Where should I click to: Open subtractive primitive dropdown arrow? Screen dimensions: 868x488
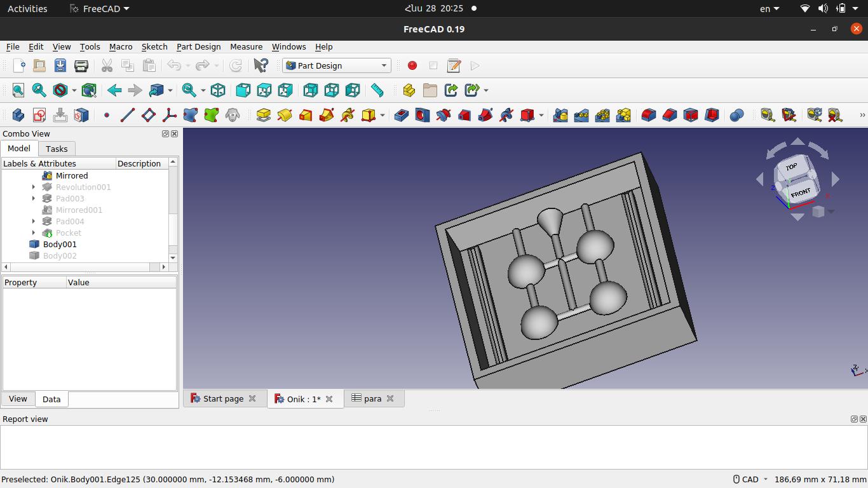(x=541, y=115)
